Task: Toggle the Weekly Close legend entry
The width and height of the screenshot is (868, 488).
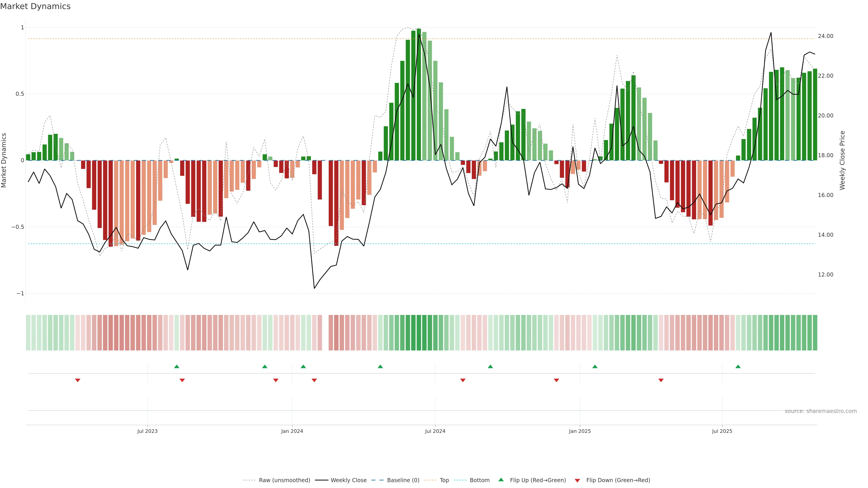Action: 348,480
